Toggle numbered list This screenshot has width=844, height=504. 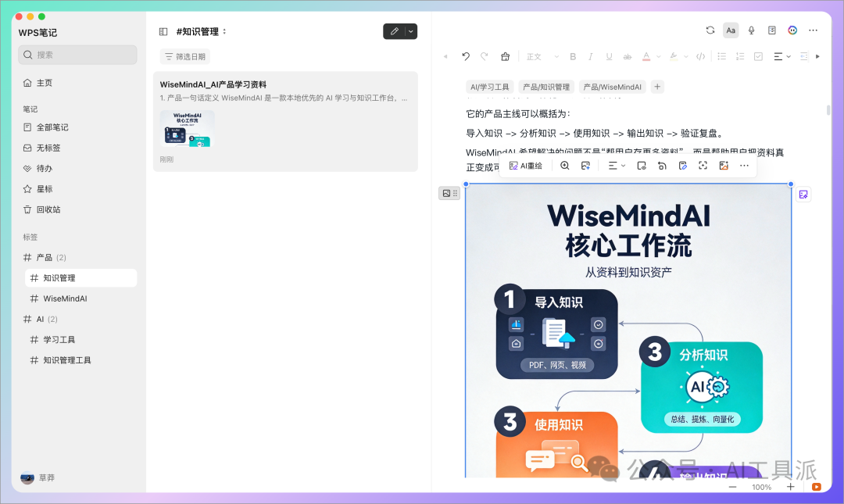(x=740, y=56)
